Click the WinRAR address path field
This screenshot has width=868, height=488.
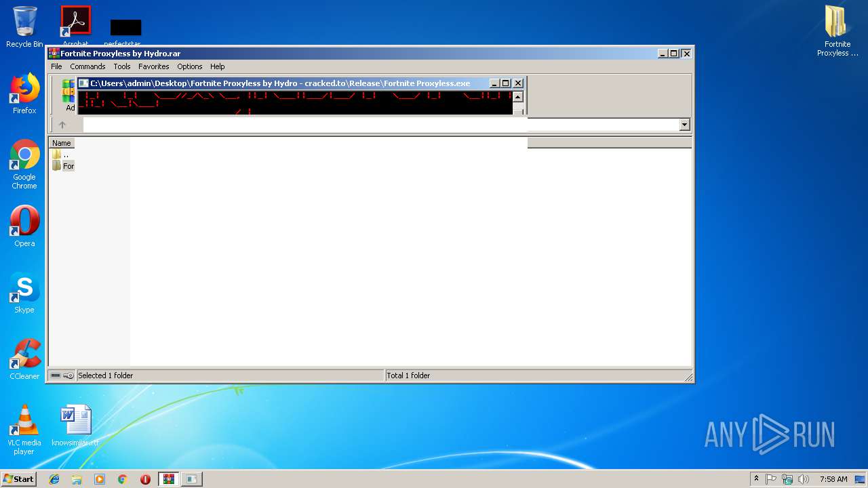click(380, 125)
